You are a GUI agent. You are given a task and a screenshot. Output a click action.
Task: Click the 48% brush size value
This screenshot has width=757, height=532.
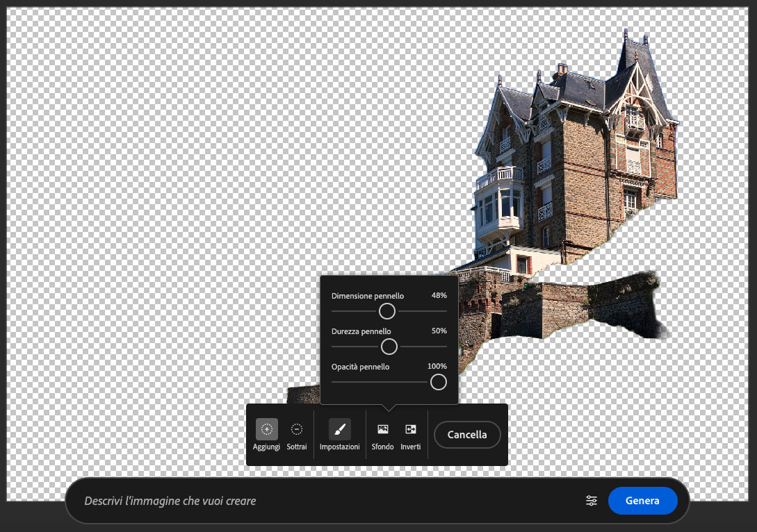(439, 296)
